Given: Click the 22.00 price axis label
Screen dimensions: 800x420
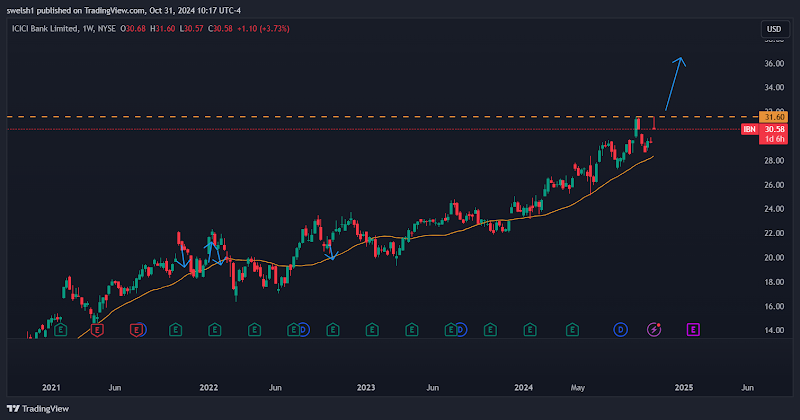Looking at the screenshot, I should (x=774, y=233).
